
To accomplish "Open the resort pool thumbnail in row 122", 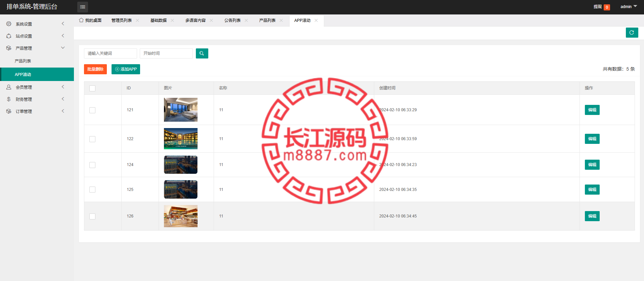I will (x=181, y=138).
